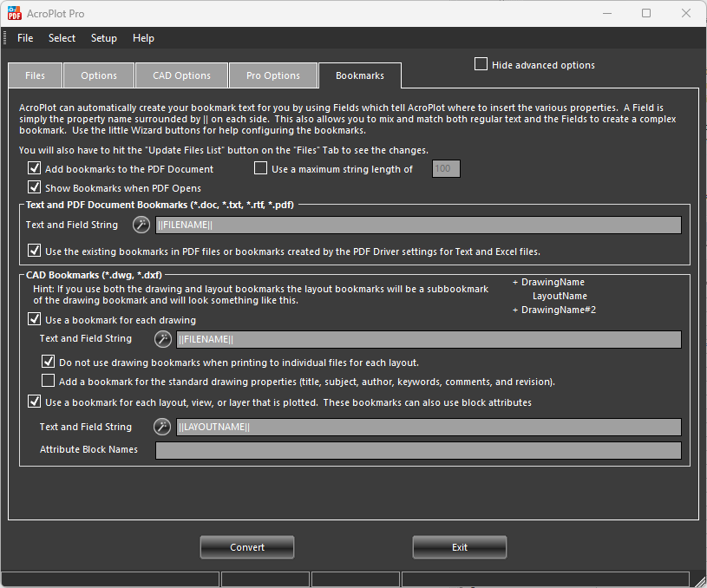Close the AcroPlot Pro window
Screen dimensions: 707x588
coord(686,14)
